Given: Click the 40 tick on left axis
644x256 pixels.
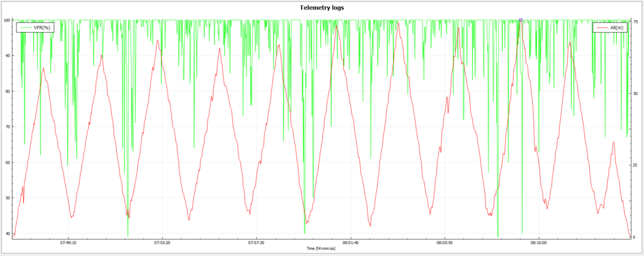Looking at the screenshot, I should click(x=8, y=234).
